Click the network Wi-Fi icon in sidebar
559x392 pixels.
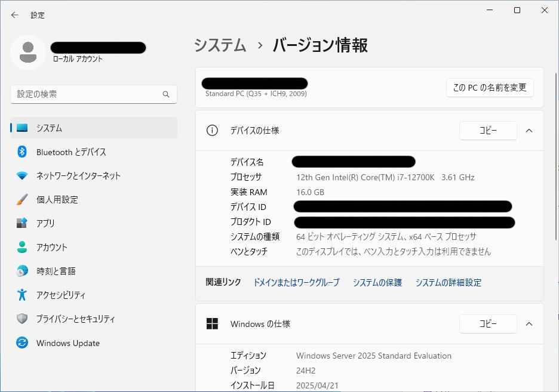point(22,175)
